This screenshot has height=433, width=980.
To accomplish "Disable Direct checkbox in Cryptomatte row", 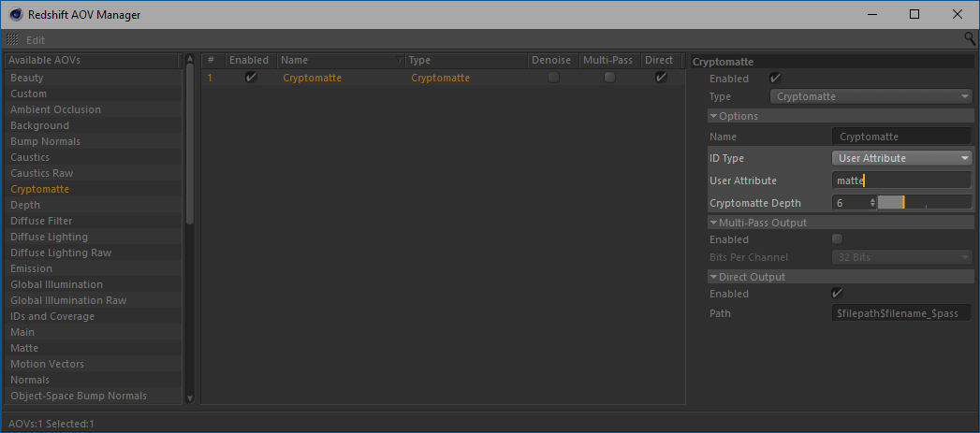I will (661, 78).
